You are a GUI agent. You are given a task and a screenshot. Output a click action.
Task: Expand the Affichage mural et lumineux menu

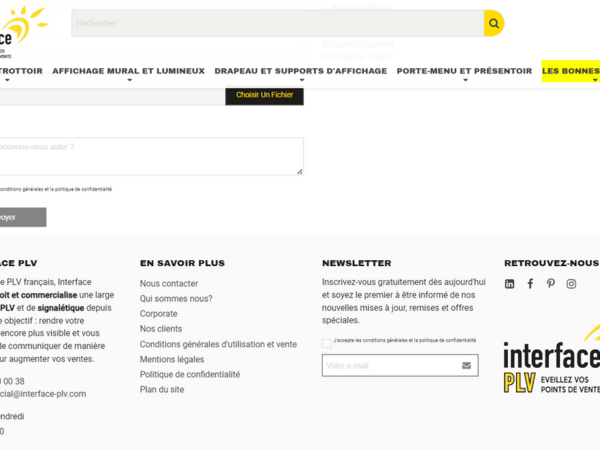click(128, 71)
